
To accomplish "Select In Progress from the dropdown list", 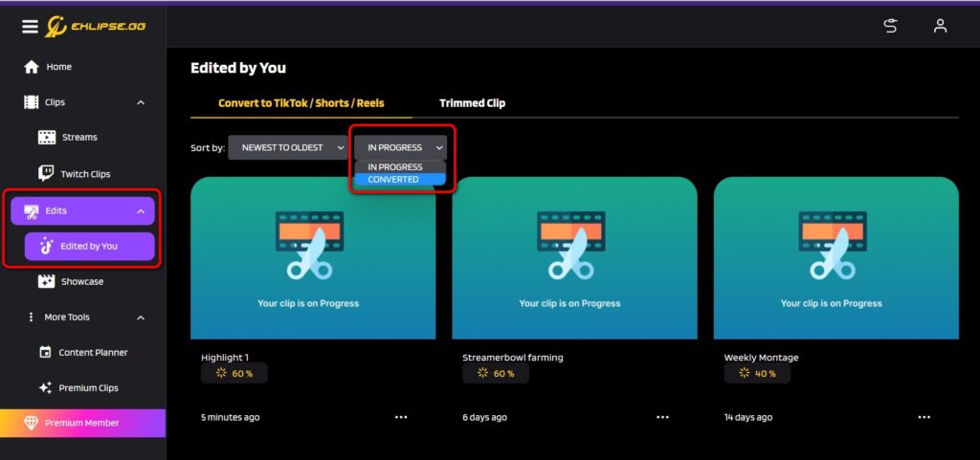I will [x=400, y=166].
